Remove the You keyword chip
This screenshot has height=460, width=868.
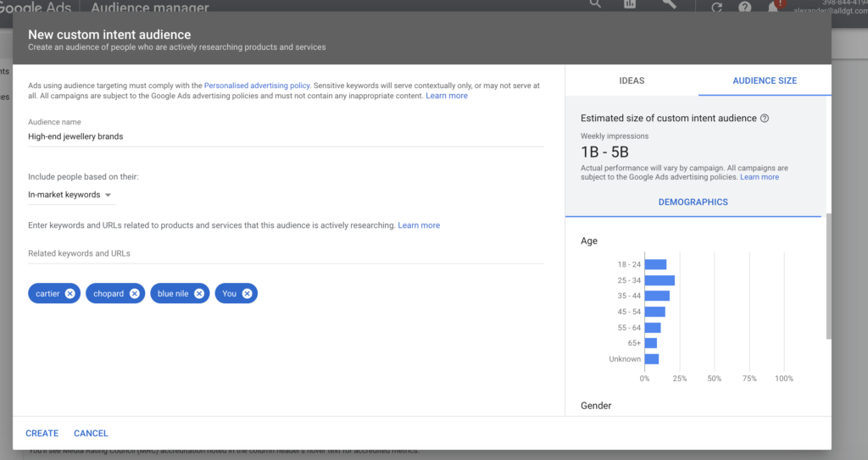click(248, 293)
